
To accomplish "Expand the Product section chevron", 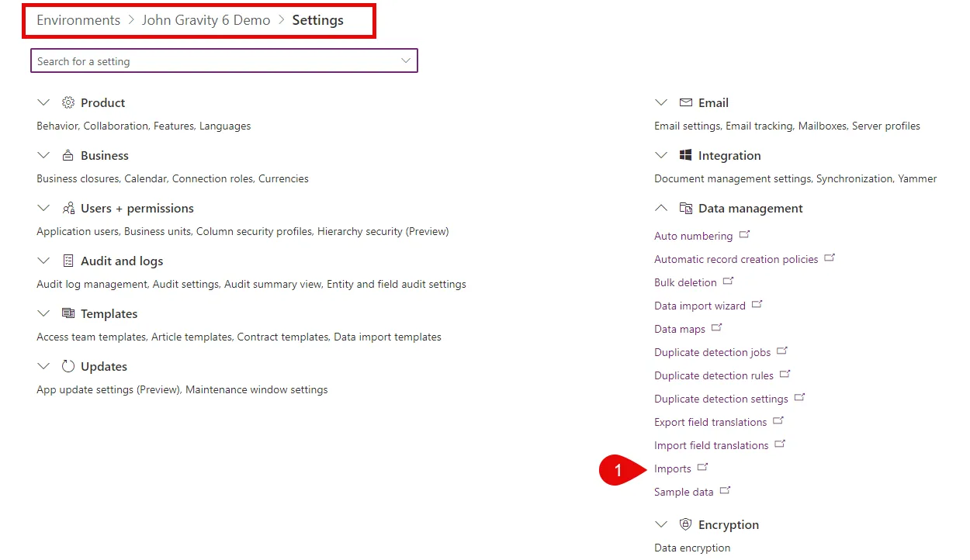I will (x=43, y=102).
